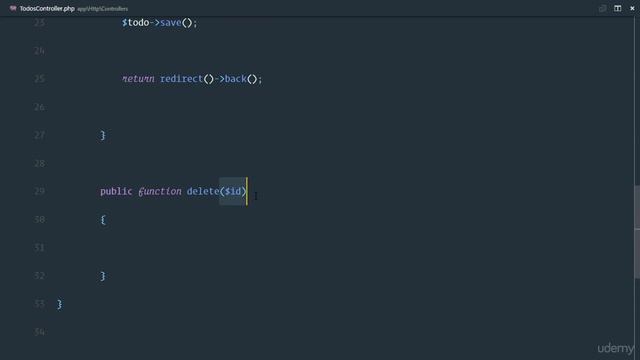Place cursor on $todo variable
Viewport: 640px width, 360px height.
click(x=135, y=23)
